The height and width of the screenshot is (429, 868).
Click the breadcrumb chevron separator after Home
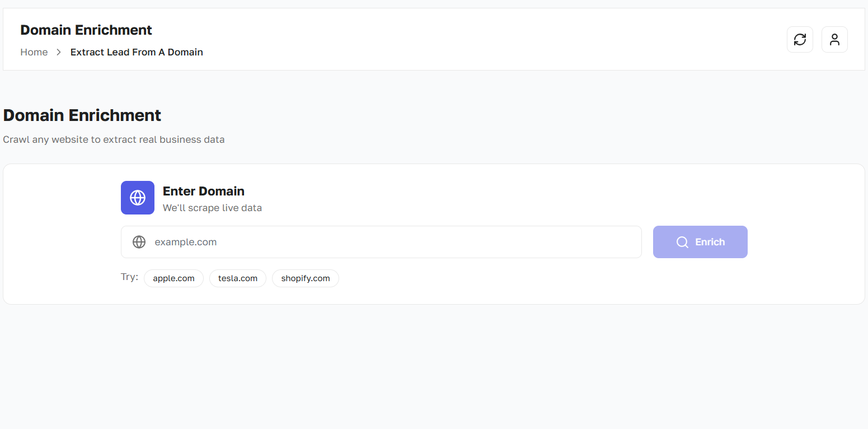(59, 52)
